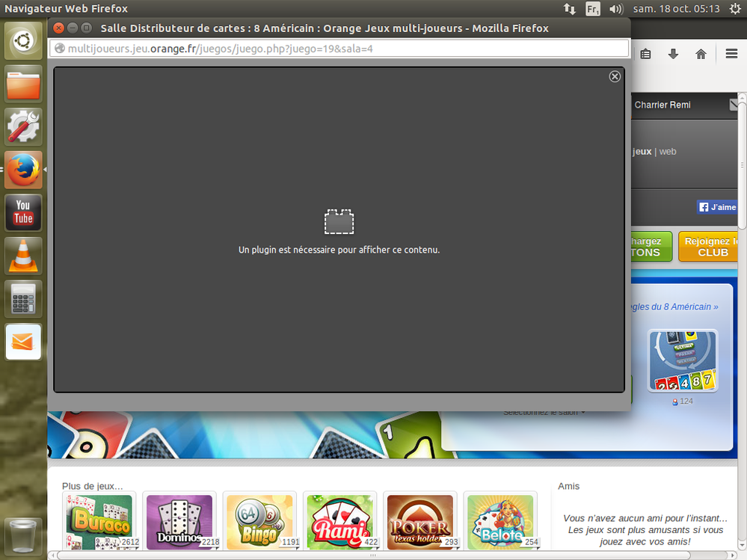Screen dimensions: 747x560
Task: Open the Calculator from the dock
Action: [x=23, y=299]
